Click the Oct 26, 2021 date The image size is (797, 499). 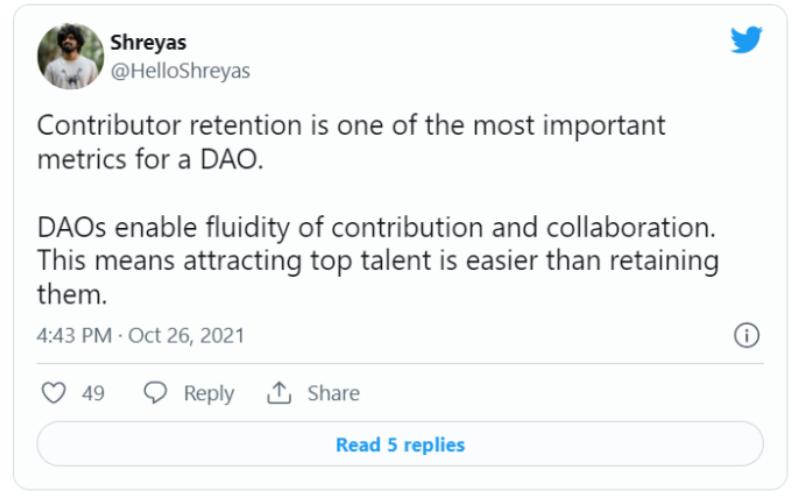coord(186,335)
